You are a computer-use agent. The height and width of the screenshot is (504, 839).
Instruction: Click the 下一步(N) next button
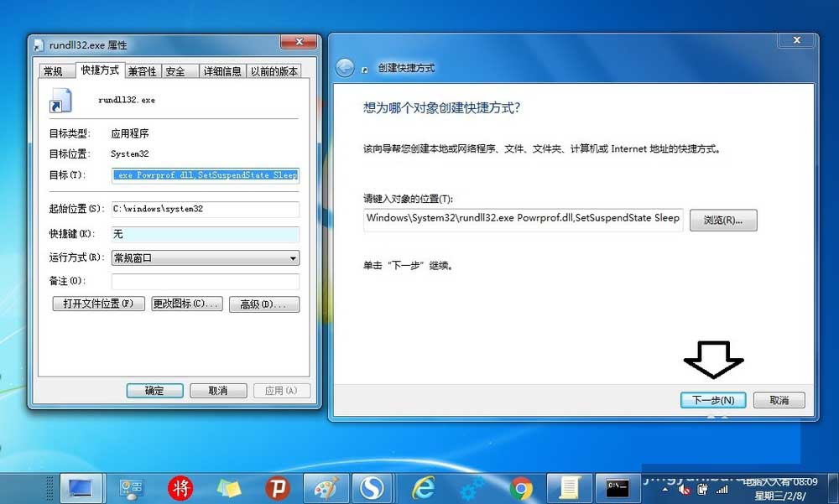(x=712, y=400)
